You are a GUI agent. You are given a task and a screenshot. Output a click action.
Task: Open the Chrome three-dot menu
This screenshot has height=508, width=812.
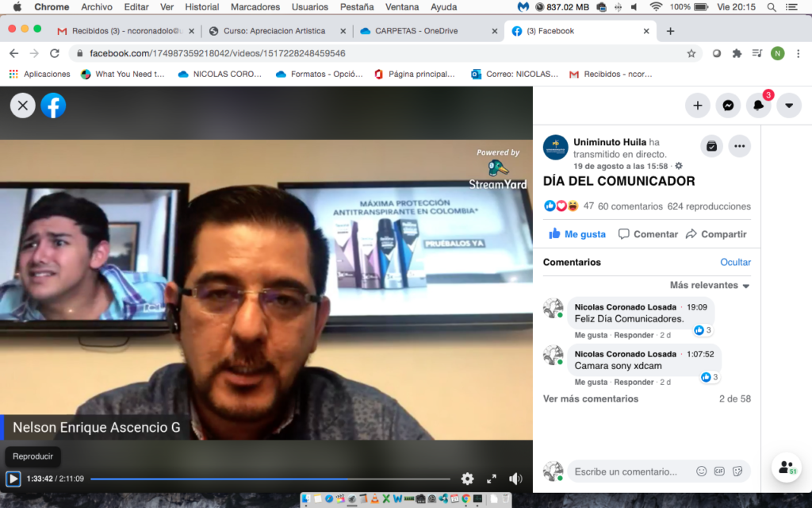[798, 53]
